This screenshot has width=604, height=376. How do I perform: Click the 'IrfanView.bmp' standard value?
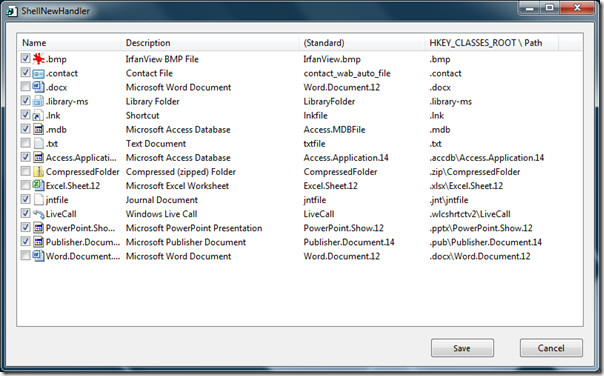pyautogui.click(x=332, y=59)
